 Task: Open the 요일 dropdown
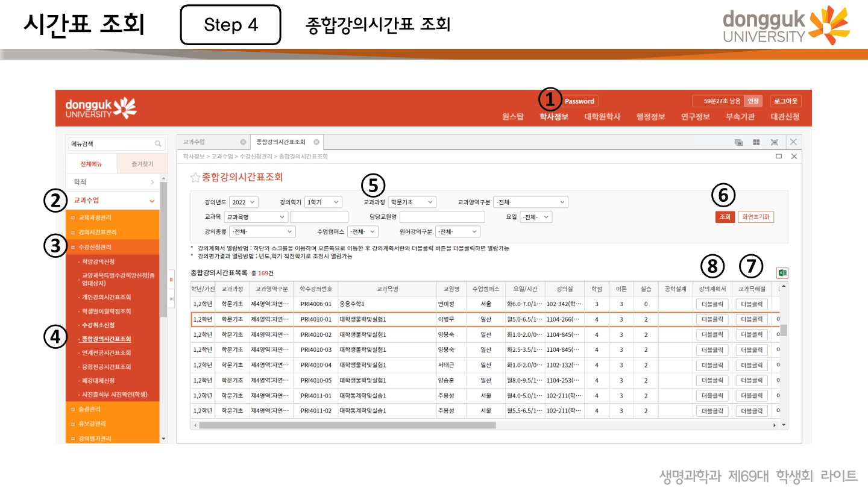536,217
